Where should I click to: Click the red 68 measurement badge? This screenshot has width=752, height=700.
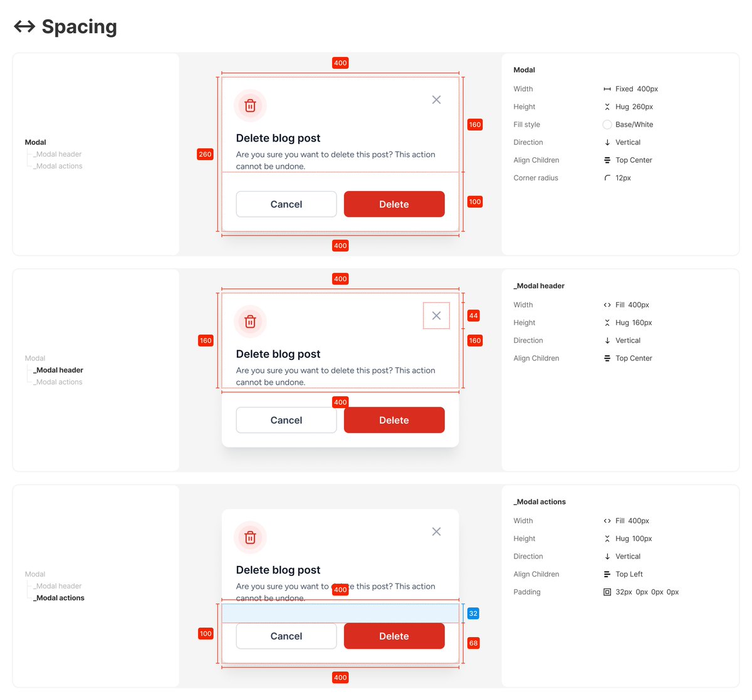pos(474,643)
